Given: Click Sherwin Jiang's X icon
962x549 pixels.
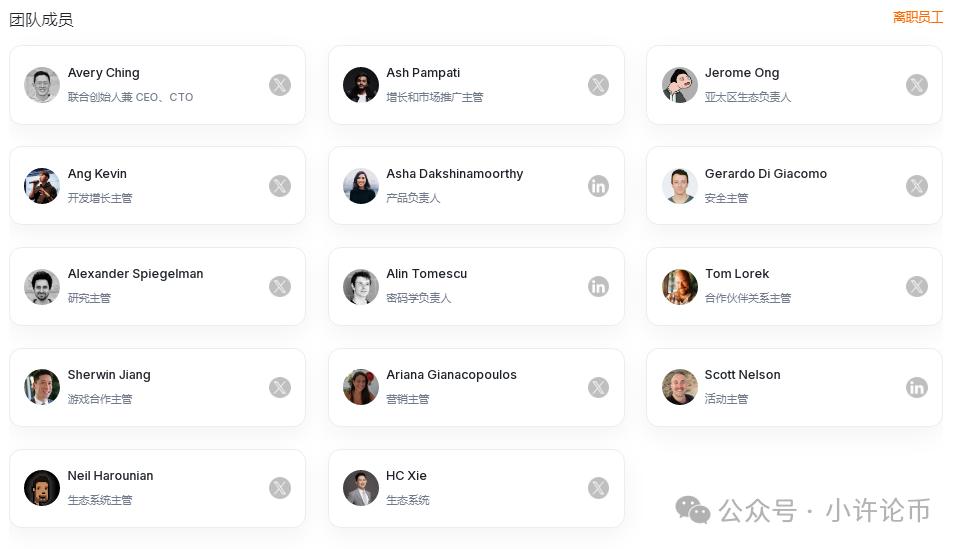Looking at the screenshot, I should [280, 387].
